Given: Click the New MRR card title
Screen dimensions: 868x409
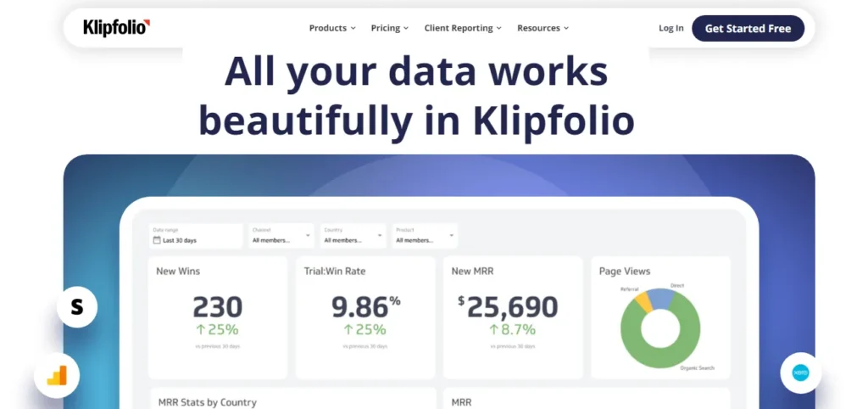Looking at the screenshot, I should pos(472,272).
